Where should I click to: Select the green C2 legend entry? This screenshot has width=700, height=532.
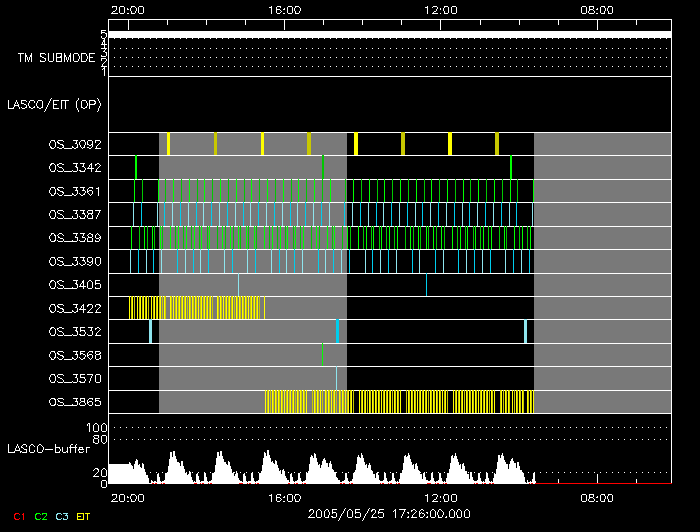40,516
